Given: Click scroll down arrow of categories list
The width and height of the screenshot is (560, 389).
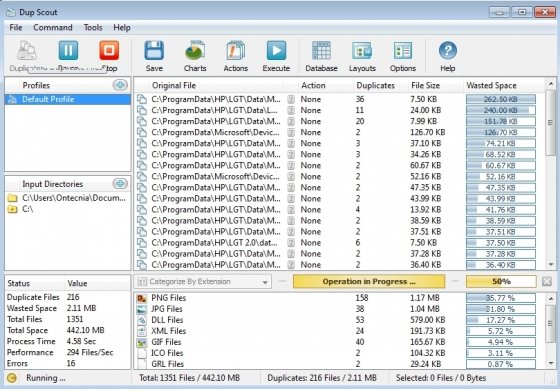Looking at the screenshot, I should [551, 363].
